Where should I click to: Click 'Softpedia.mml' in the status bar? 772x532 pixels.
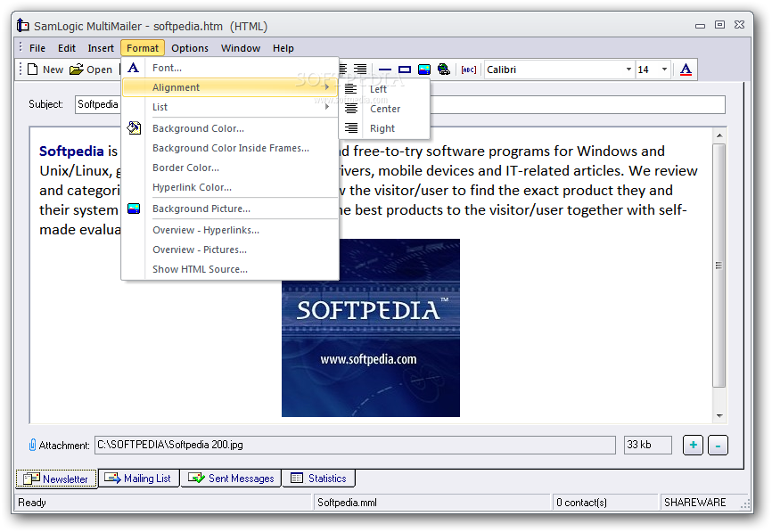(x=347, y=503)
